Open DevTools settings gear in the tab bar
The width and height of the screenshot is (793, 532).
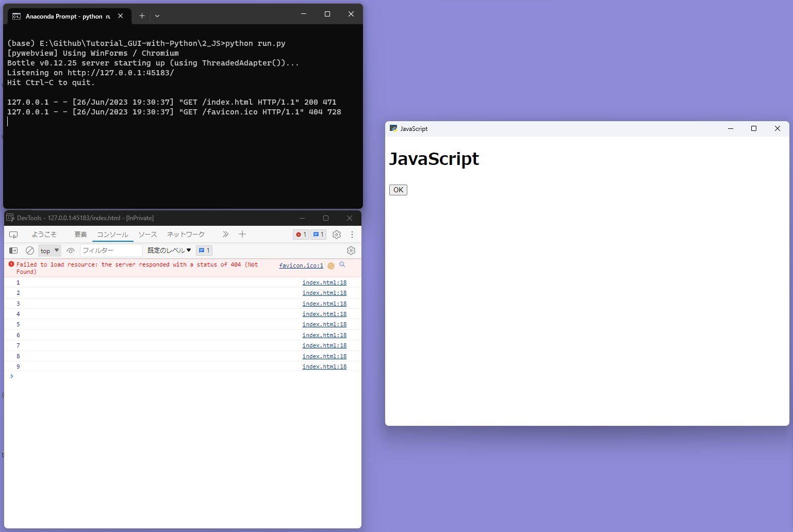click(337, 235)
